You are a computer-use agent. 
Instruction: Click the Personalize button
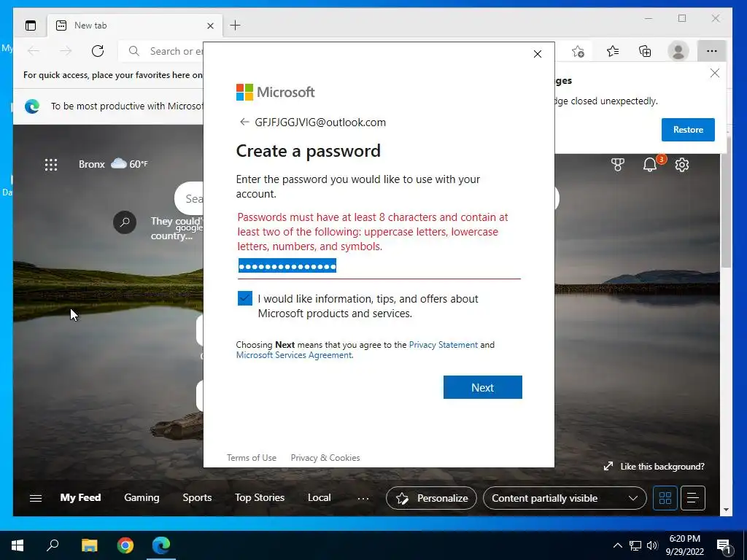(431, 498)
